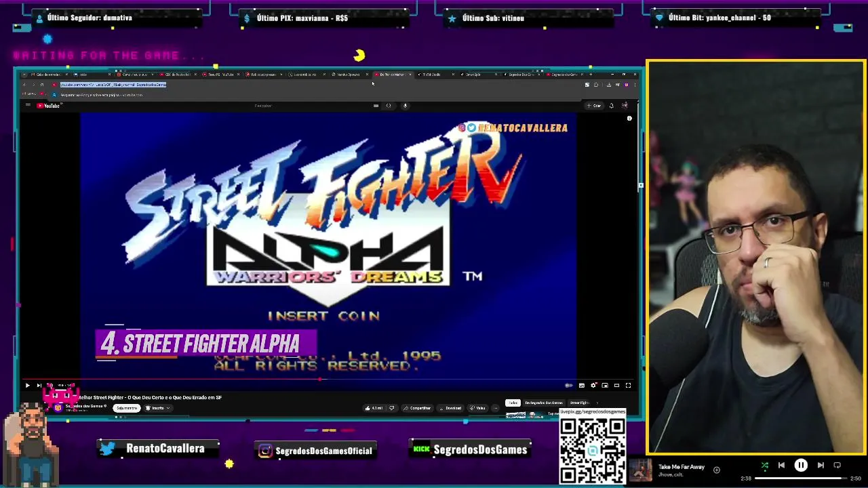Select the active YouTube video browser tab
The image size is (868, 488).
pyautogui.click(x=393, y=75)
